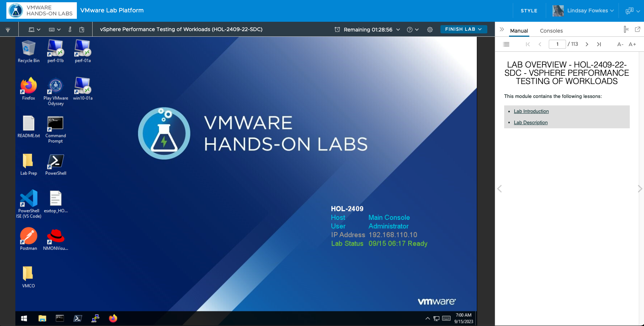644x326 pixels.
Task: Select the Command Prompt desktop shortcut
Action: [x=55, y=129]
